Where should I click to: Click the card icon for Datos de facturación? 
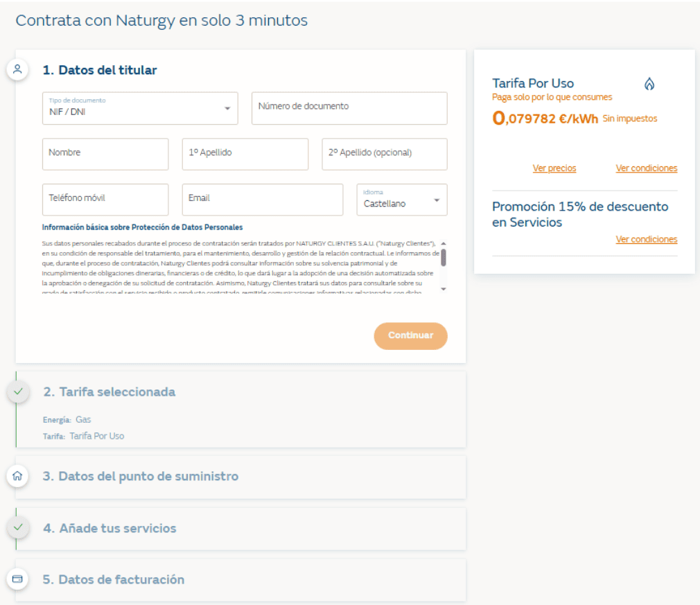coord(17,579)
